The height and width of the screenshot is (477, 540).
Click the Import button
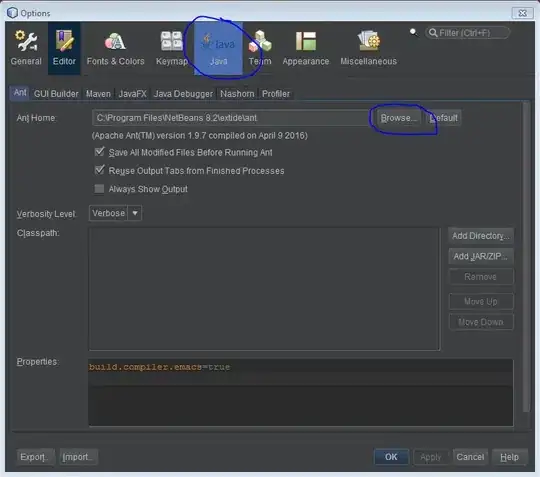click(x=79, y=457)
